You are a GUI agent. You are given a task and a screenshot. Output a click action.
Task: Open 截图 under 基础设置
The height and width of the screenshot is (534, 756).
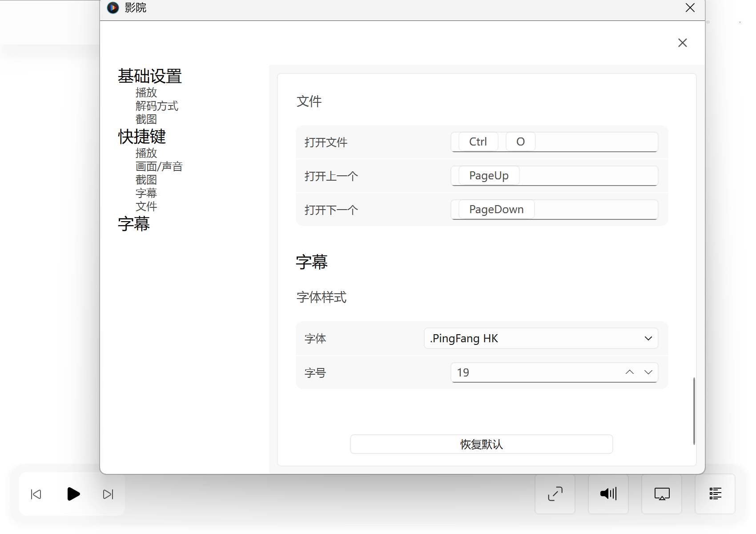click(x=146, y=119)
